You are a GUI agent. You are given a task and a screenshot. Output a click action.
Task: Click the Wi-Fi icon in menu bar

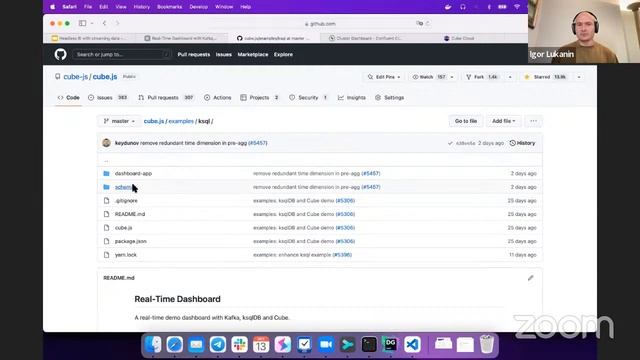click(517, 7)
